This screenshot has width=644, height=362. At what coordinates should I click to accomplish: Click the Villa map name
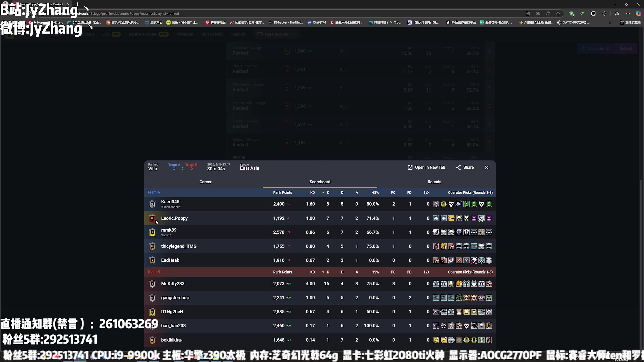click(x=153, y=169)
